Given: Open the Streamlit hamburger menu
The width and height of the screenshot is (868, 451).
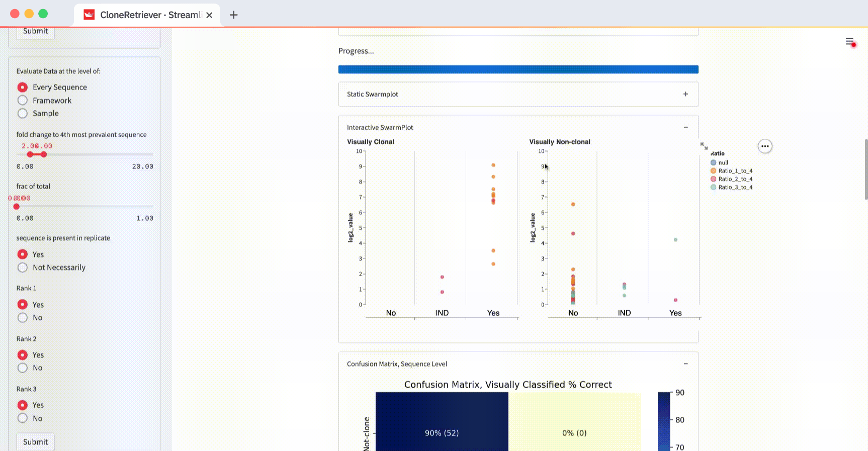Looking at the screenshot, I should pos(849,41).
